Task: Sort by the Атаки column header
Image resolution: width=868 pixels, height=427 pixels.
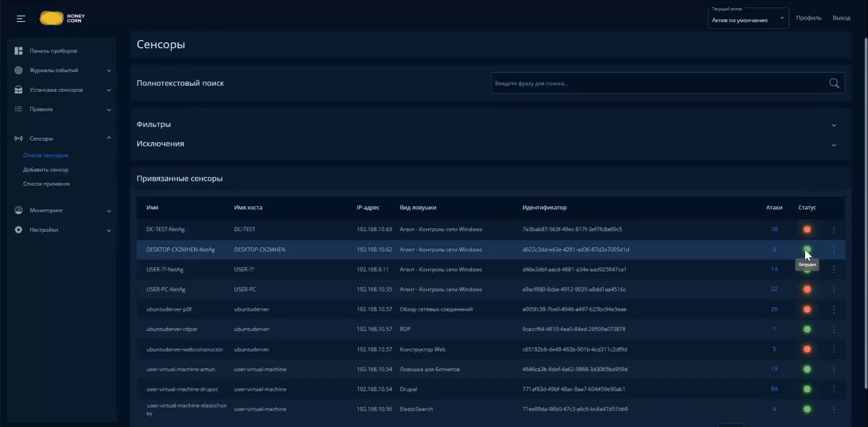Action: click(x=774, y=208)
